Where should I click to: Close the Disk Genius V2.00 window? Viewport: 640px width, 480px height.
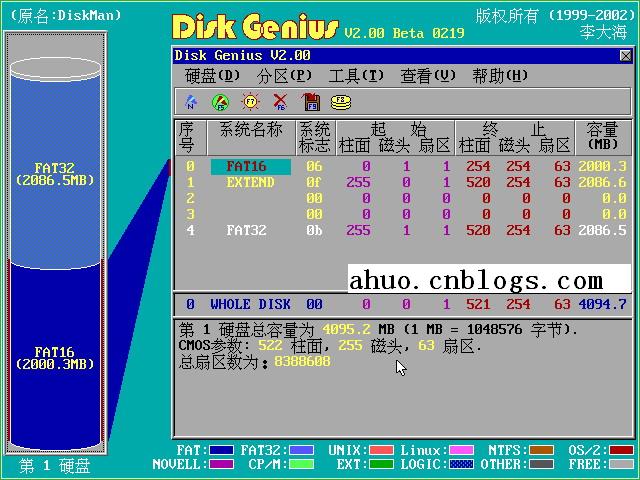point(625,56)
